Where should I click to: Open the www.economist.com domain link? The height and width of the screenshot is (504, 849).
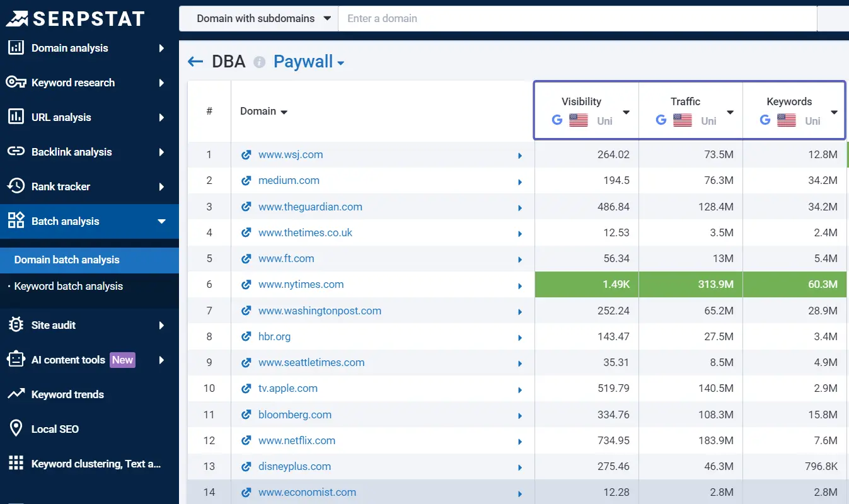point(307,492)
